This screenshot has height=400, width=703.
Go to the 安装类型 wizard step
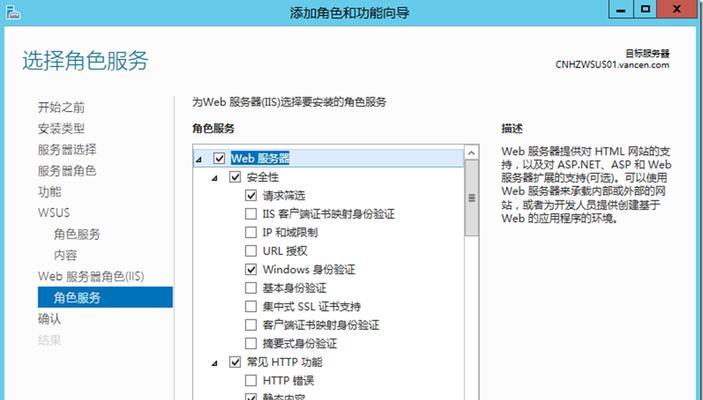pos(61,129)
